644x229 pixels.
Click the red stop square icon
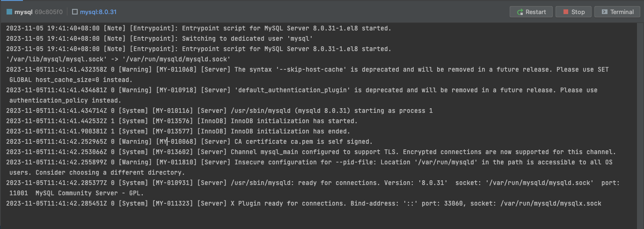(566, 12)
